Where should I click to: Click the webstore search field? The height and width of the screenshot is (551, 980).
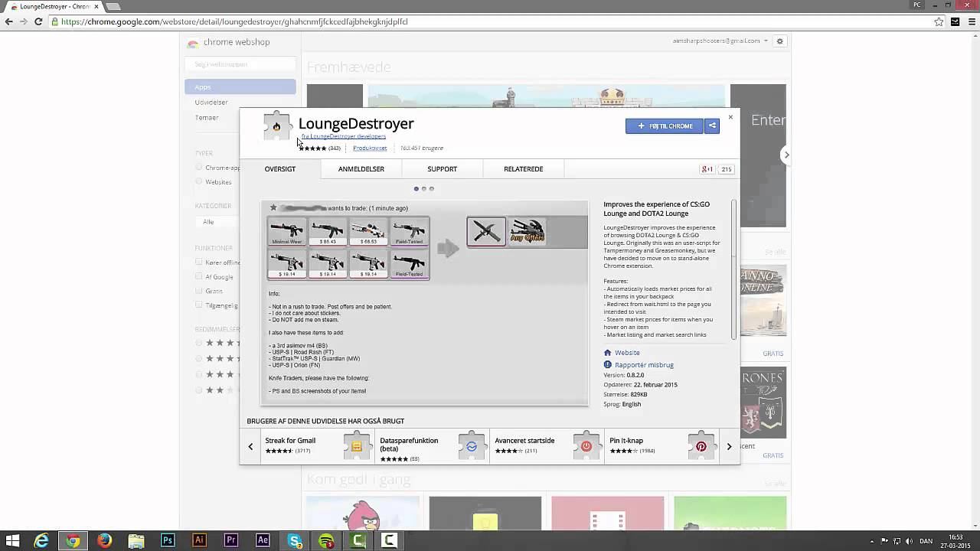coord(240,65)
